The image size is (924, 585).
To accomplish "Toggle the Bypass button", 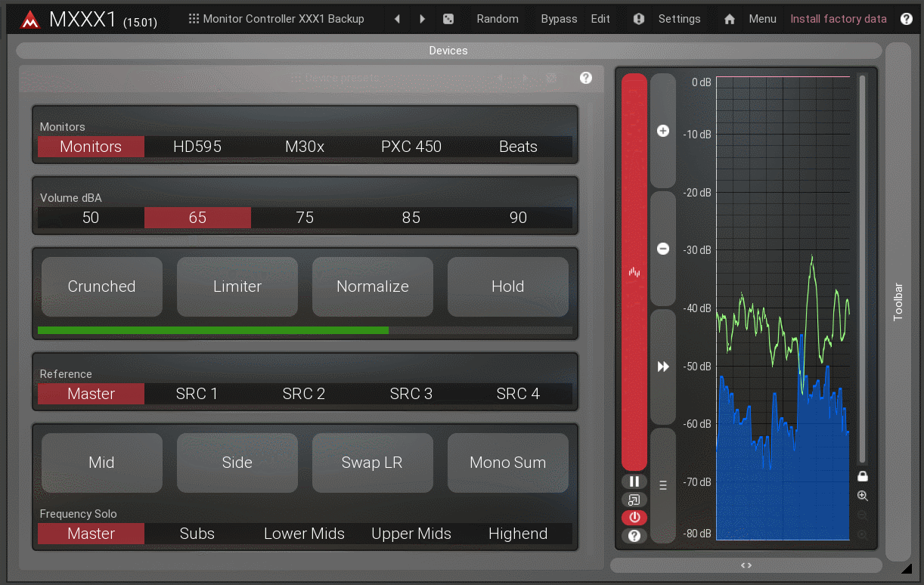I will [559, 19].
